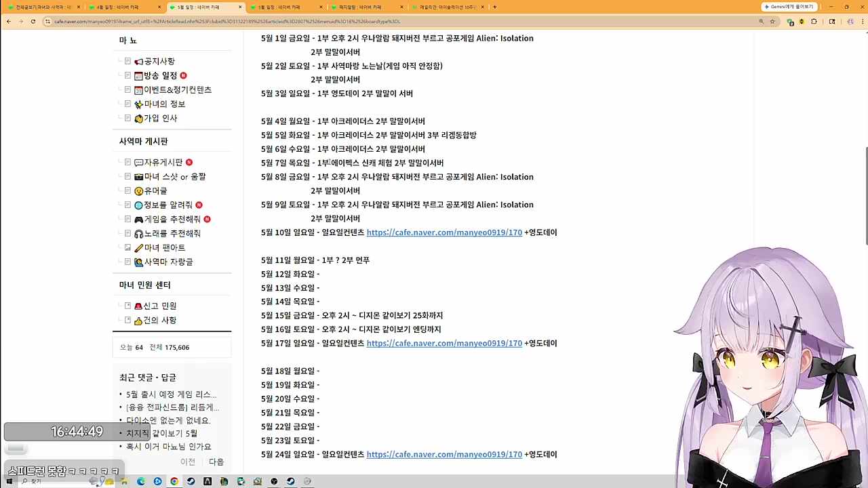
Task: Switch to the first 전체글보기 browser tab
Action: pos(43,7)
